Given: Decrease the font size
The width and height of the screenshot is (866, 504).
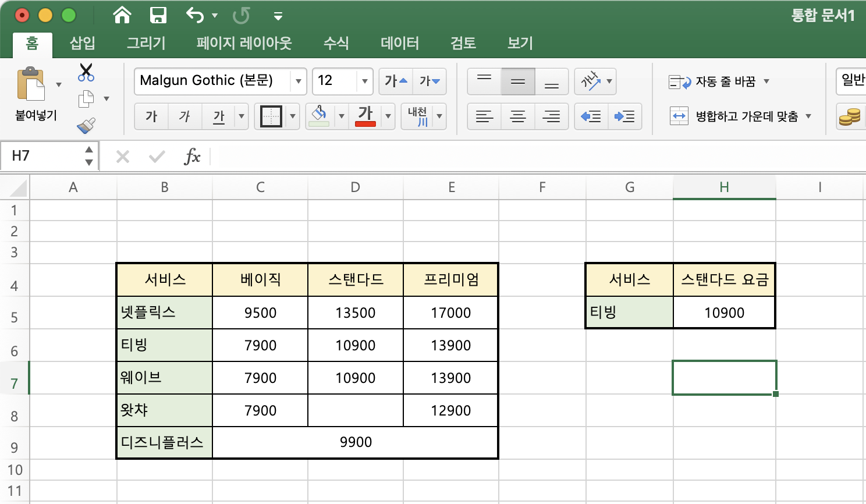Looking at the screenshot, I should pyautogui.click(x=430, y=81).
